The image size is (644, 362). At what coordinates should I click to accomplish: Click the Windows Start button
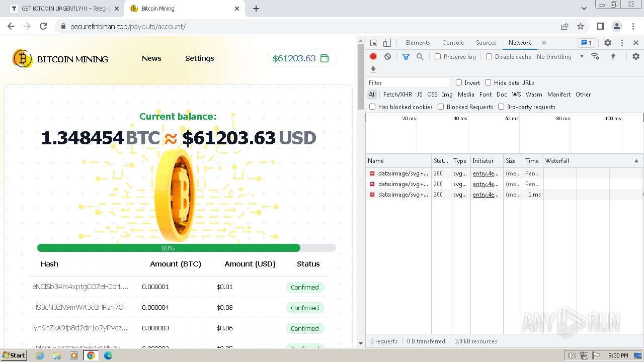point(14,355)
